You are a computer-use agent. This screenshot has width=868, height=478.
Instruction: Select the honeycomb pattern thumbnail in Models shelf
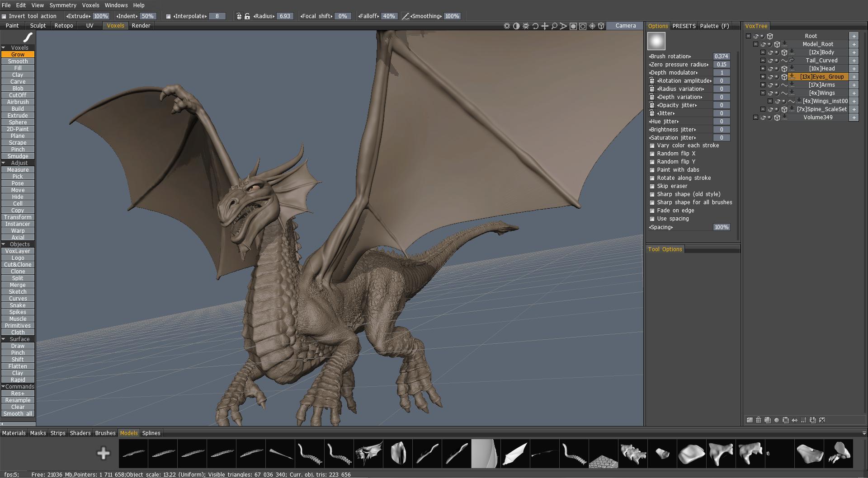tap(604, 453)
